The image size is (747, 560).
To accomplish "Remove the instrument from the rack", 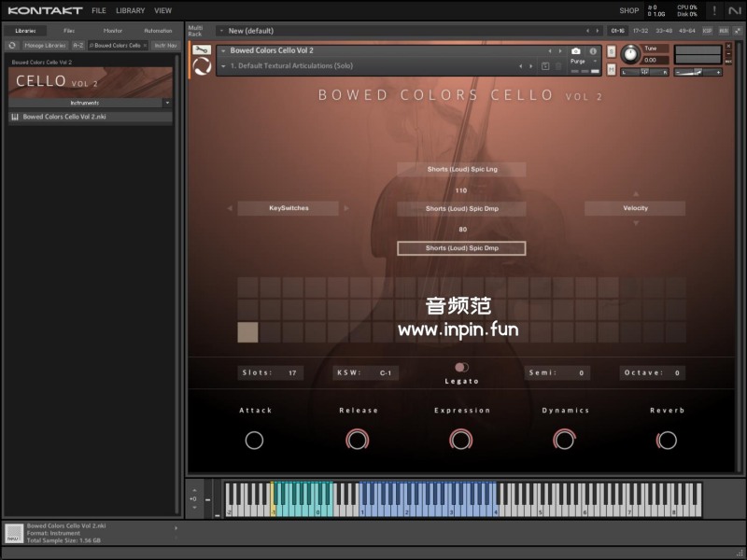I will (x=728, y=46).
